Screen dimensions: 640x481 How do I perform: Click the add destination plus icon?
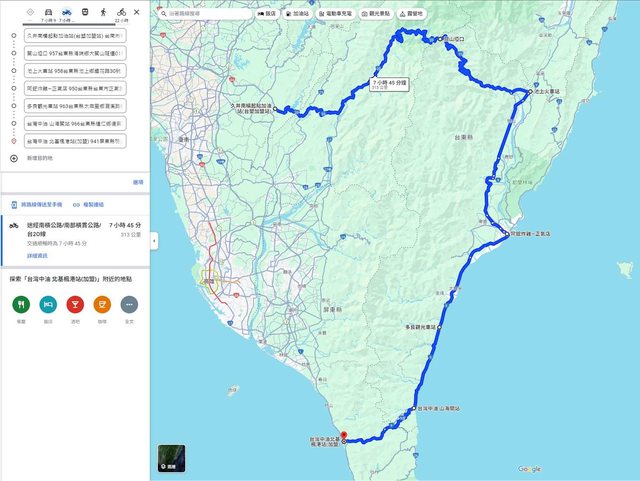click(x=14, y=158)
